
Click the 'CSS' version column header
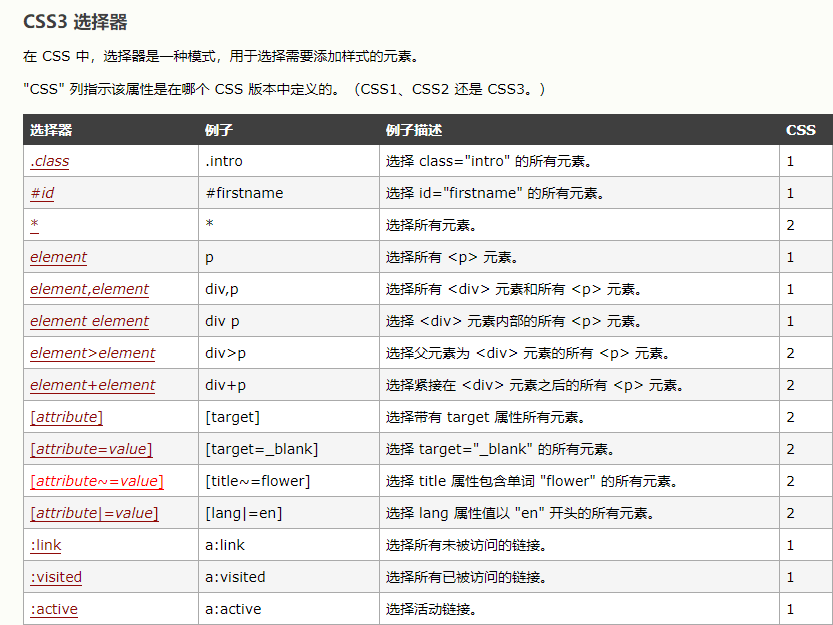pyautogui.click(x=800, y=130)
